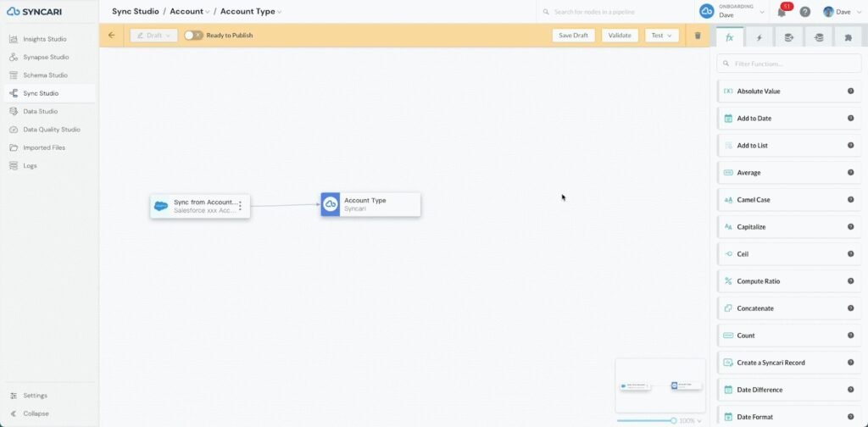868x427 pixels.
Task: Open the Actions lightning bolt tab
Action: tap(759, 37)
